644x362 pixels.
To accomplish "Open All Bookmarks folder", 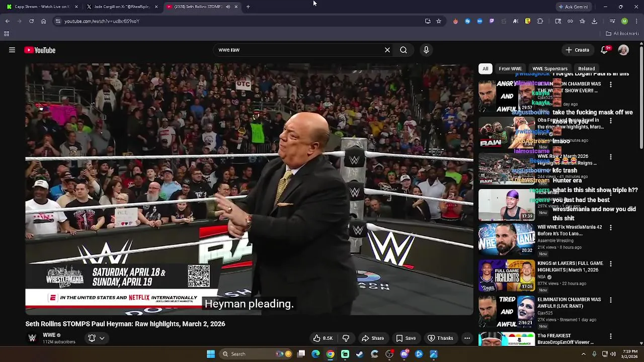I will 622,34.
